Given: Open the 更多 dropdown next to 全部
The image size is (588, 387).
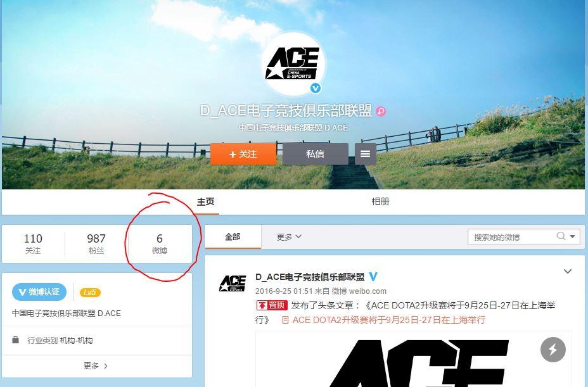Looking at the screenshot, I should pos(287,236).
